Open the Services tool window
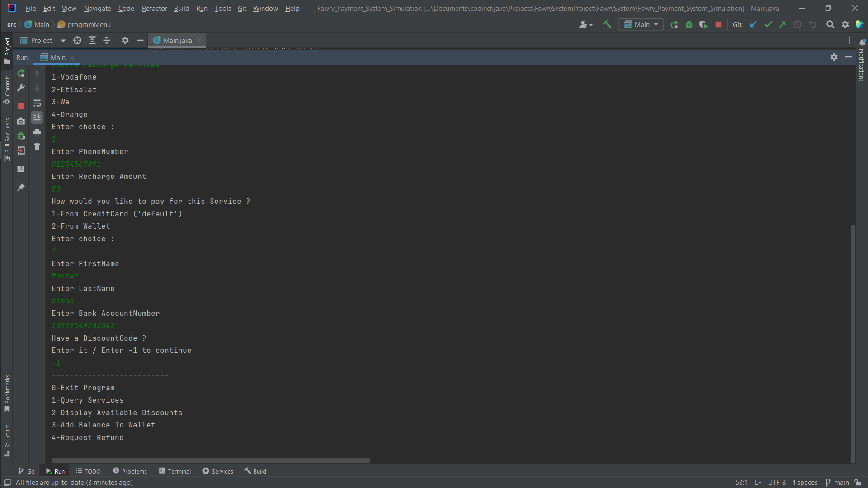 pyautogui.click(x=222, y=471)
